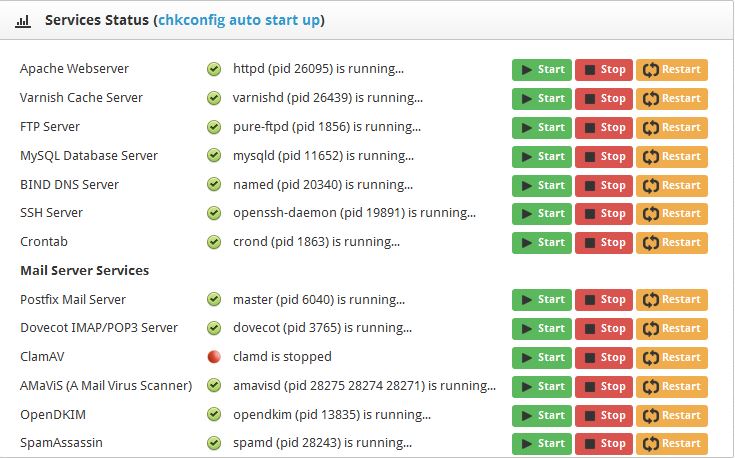735x458 pixels.
Task: Restart the MySQL Database Server
Action: (x=672, y=156)
